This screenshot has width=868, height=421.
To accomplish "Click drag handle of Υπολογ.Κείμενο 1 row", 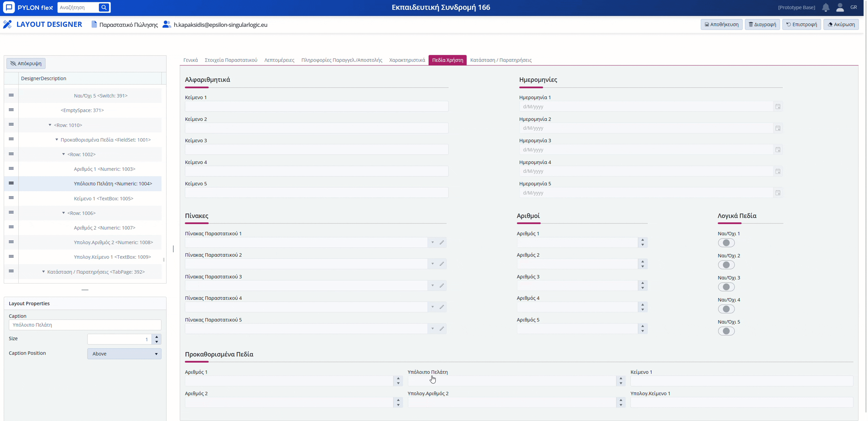I will [x=11, y=256].
